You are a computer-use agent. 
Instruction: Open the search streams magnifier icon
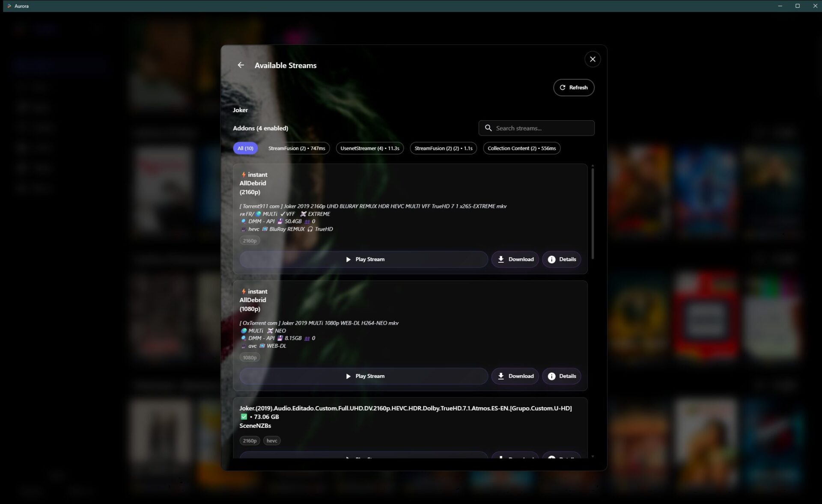point(488,127)
